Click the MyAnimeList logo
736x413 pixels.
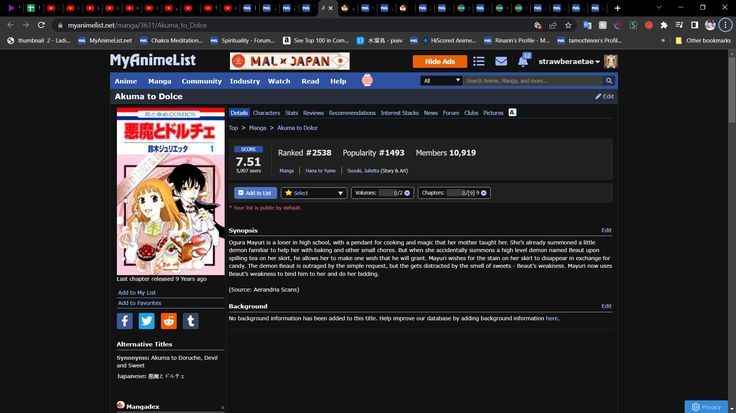(153, 60)
